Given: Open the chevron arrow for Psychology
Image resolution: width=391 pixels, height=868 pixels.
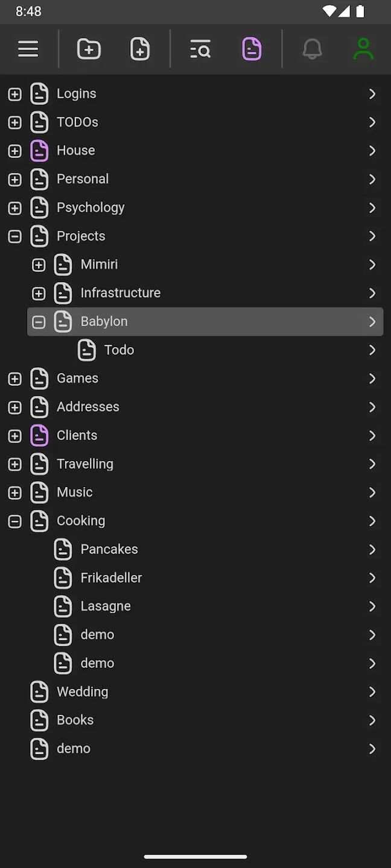Looking at the screenshot, I should (x=372, y=208).
